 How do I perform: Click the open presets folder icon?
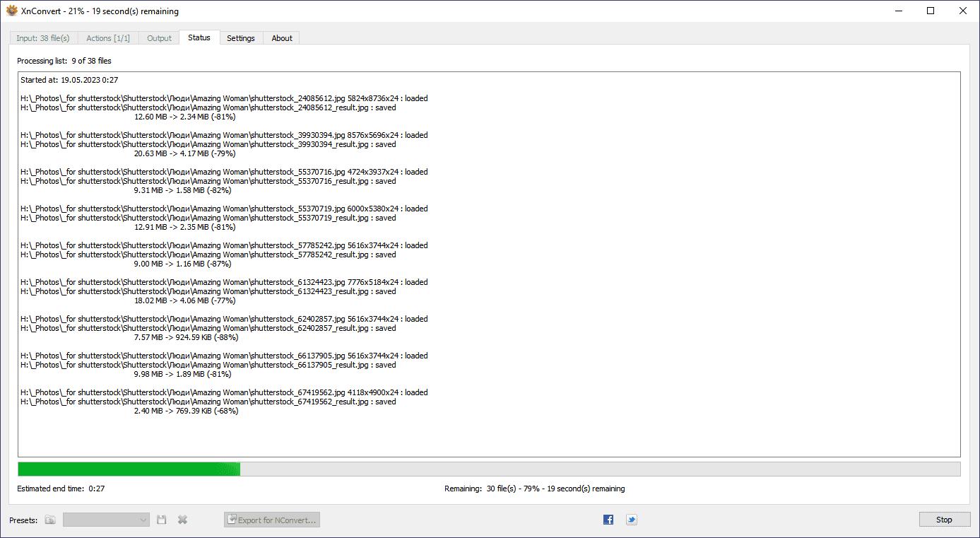click(50, 520)
